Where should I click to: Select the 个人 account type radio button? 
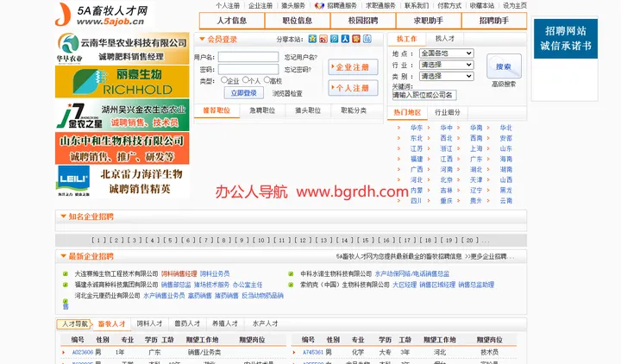click(246, 80)
